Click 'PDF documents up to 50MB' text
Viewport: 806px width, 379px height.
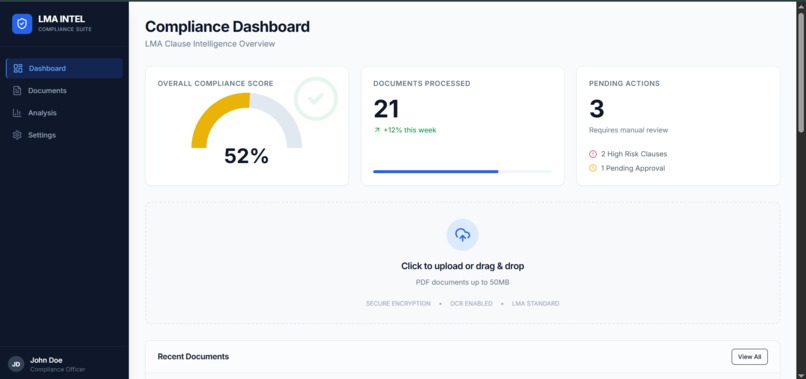coord(463,282)
